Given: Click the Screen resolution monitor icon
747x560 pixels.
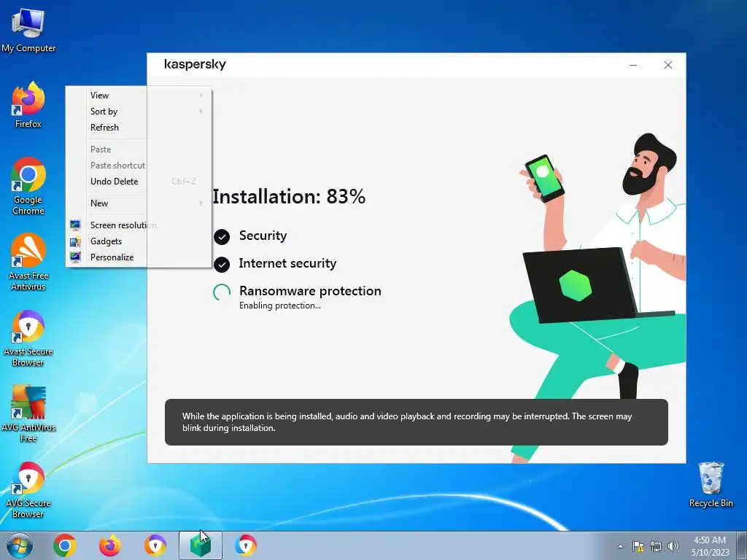Looking at the screenshot, I should point(75,225).
